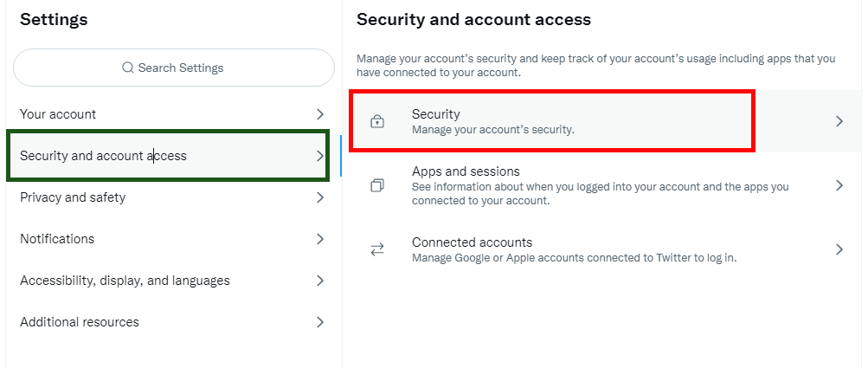This screenshot has height=368, width=868.
Task: Click the chevron next to Privacy and safety
Action: 320,197
